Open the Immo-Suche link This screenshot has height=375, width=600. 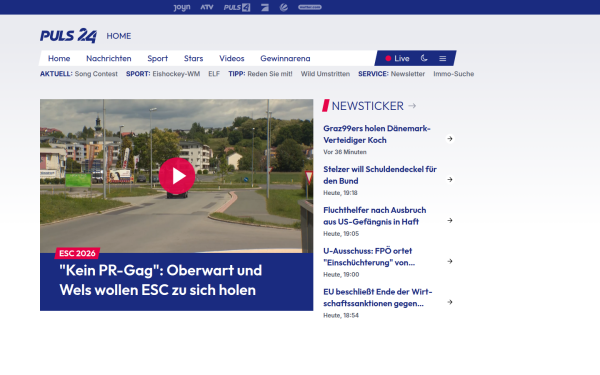(x=453, y=74)
